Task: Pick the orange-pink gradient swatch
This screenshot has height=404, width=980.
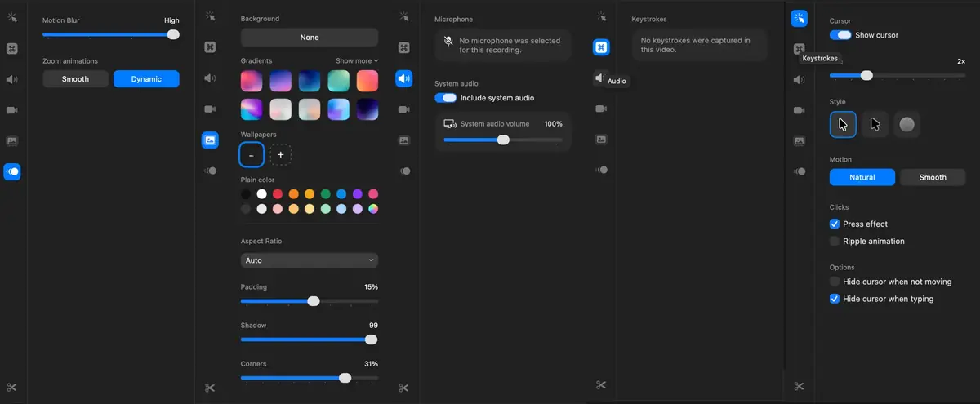Action: 367,81
